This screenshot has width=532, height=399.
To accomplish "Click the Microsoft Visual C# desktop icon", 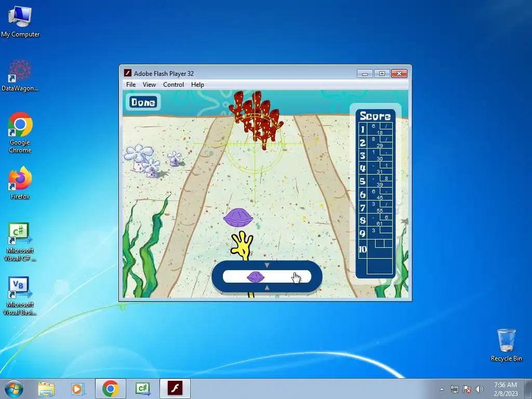I will tap(20, 242).
